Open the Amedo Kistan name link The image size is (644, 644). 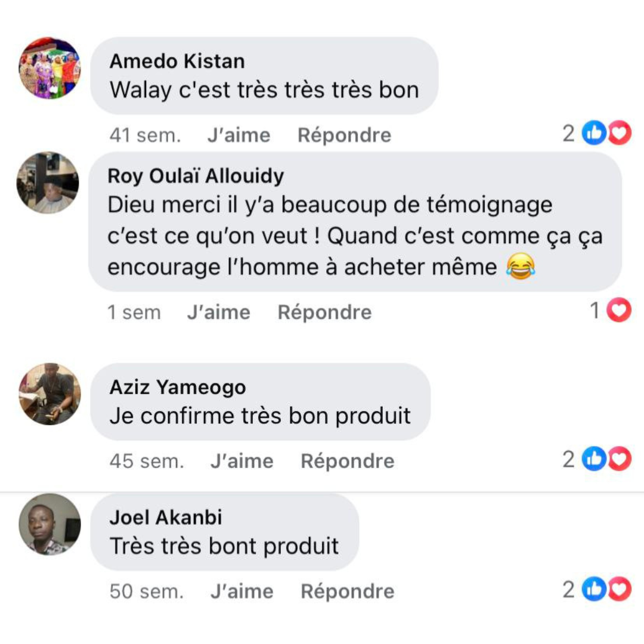(x=177, y=61)
